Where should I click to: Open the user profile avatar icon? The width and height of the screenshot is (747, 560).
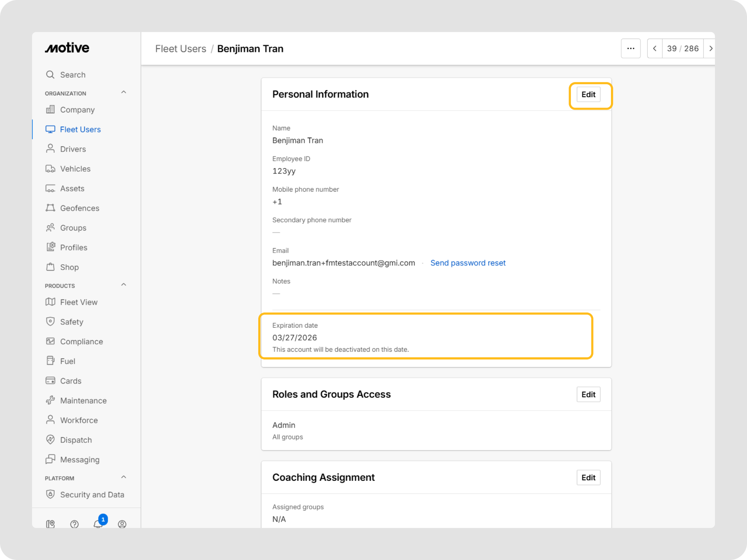click(122, 524)
